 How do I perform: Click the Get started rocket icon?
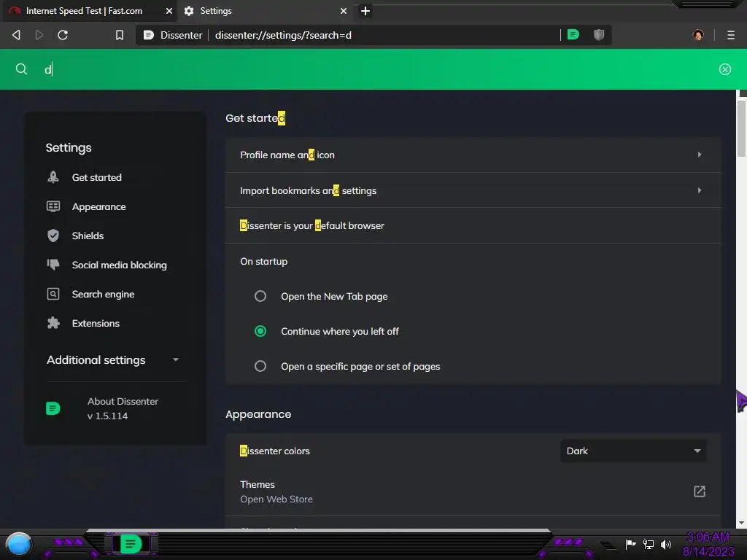(x=53, y=177)
